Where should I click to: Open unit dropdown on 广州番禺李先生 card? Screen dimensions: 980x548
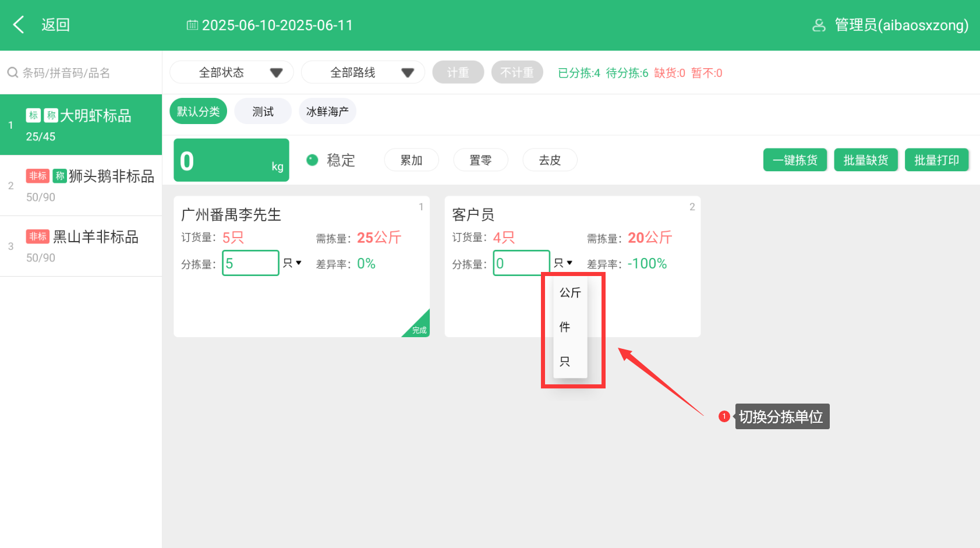(292, 263)
